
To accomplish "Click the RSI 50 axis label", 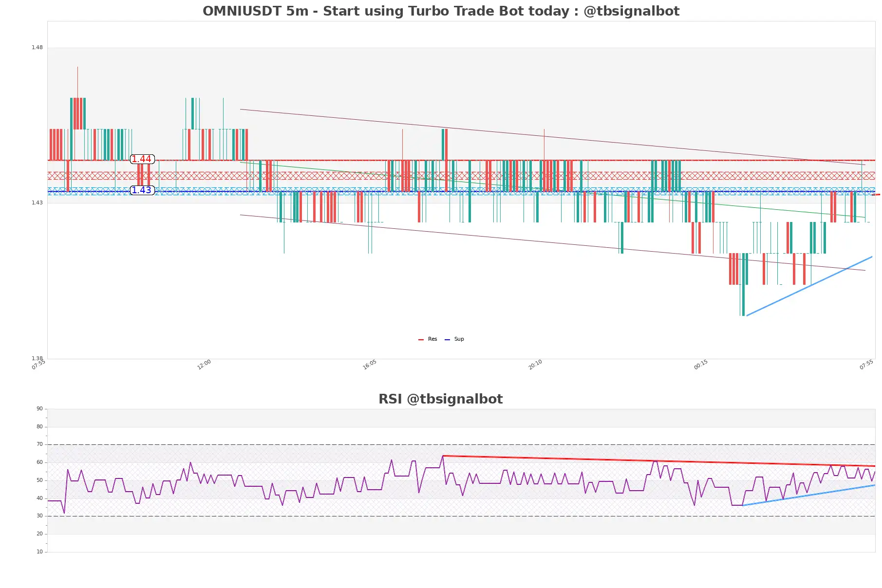I will (39, 480).
